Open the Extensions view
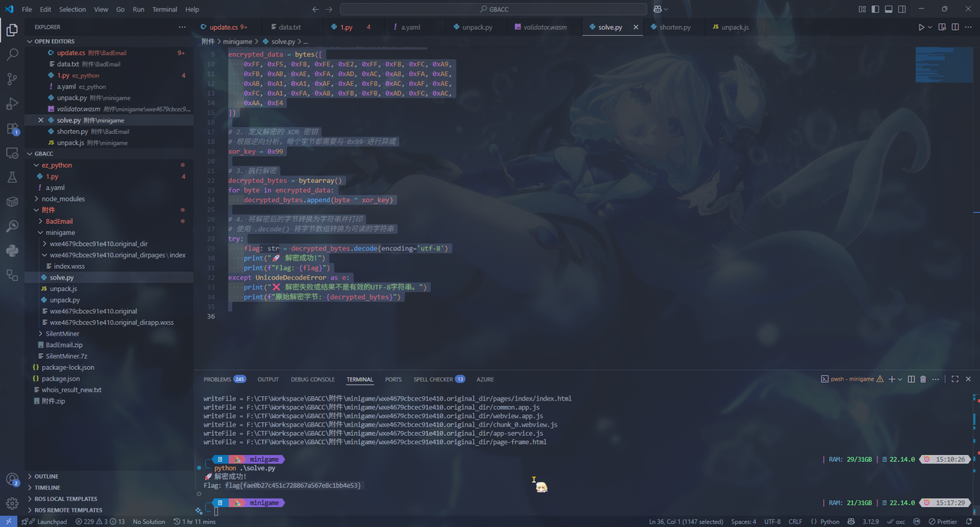 [12, 128]
